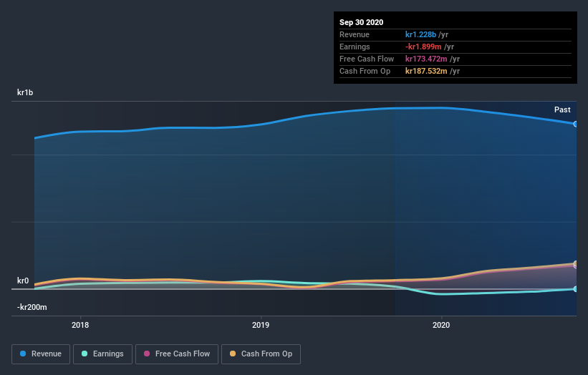Viewport: 588px width, 375px height.
Task: Click the Earnings row label in tooltip
Action: (x=355, y=47)
